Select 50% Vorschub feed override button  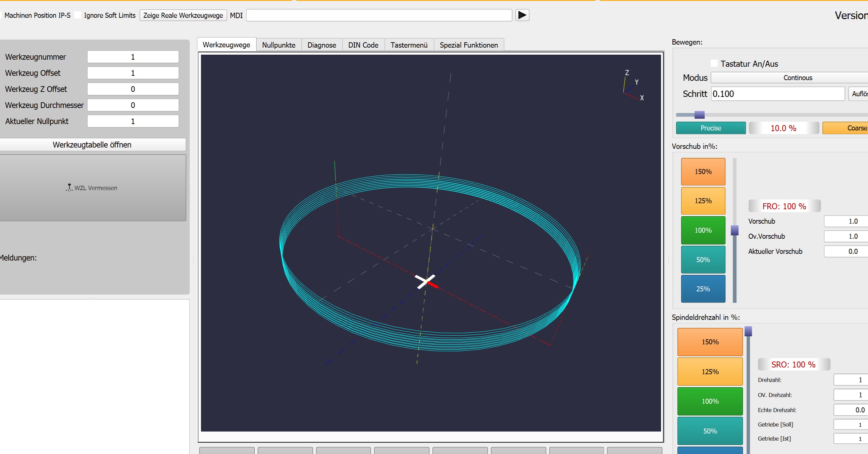click(x=703, y=259)
